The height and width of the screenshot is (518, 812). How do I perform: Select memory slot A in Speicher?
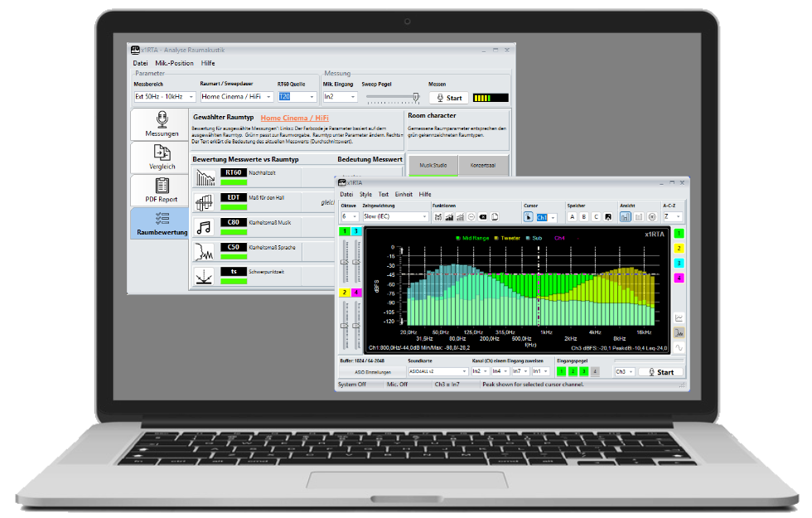click(x=571, y=217)
